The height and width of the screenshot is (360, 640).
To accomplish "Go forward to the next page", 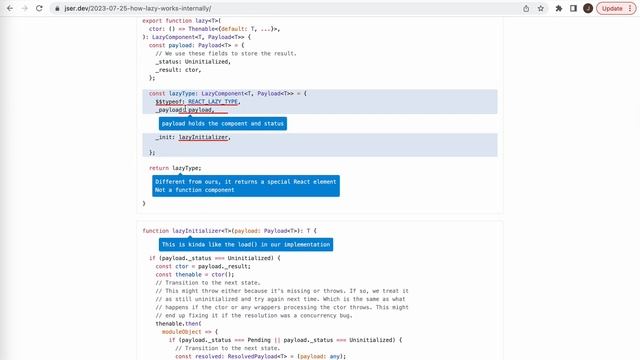I will pos(24,8).
